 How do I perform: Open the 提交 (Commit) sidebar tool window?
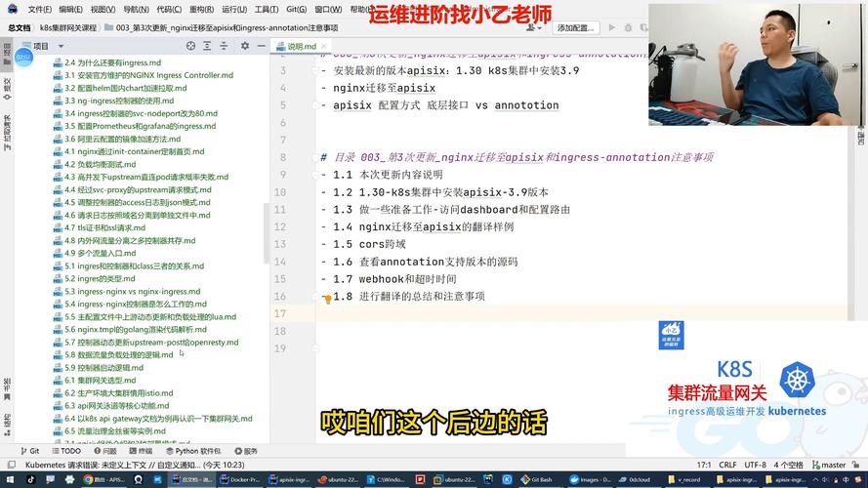coord(7,89)
